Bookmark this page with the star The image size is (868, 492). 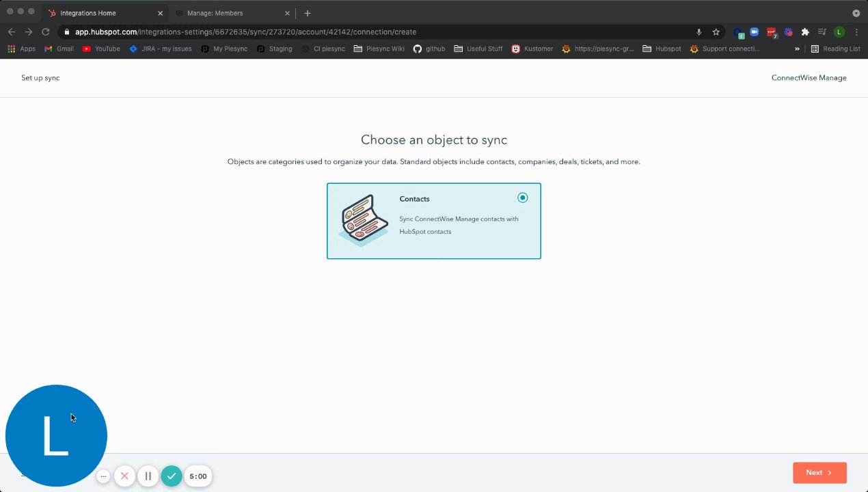716,32
